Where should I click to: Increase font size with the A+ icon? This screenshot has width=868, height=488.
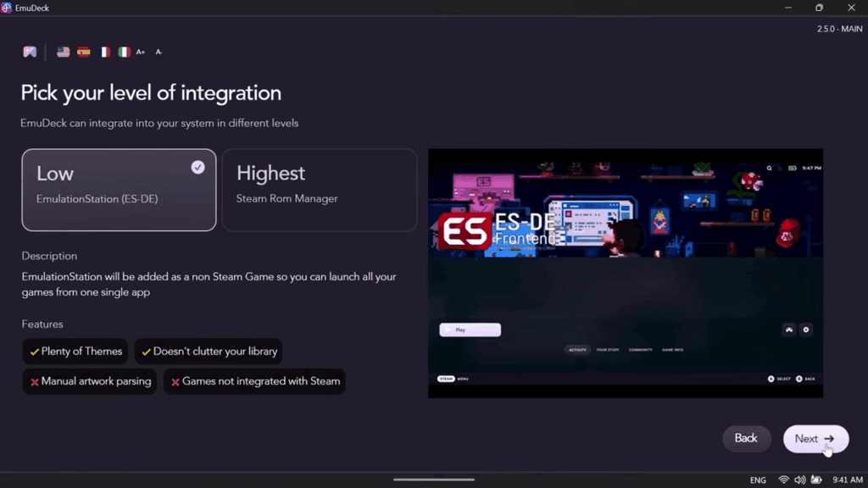141,52
